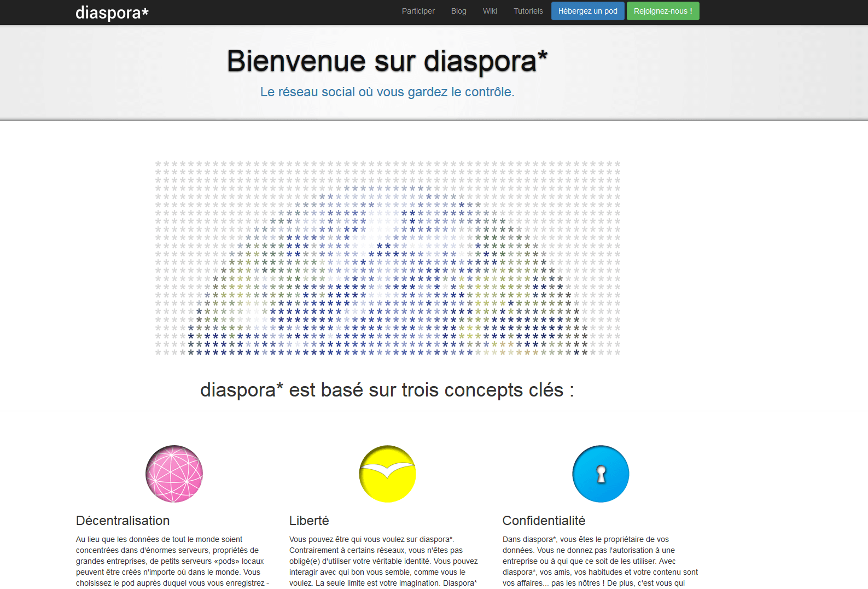Open the Participer menu item

pos(418,11)
